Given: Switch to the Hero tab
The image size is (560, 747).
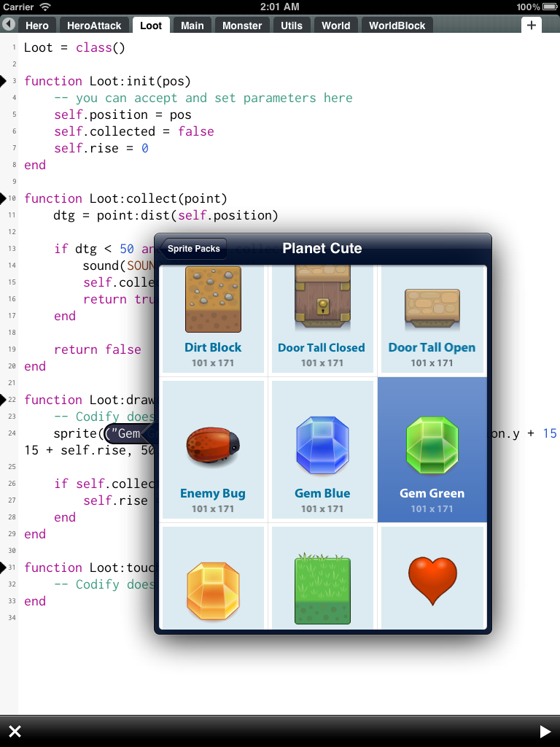Looking at the screenshot, I should pyautogui.click(x=36, y=26).
